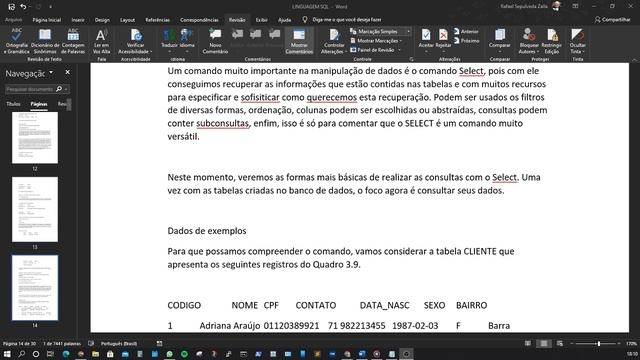Click the Compartilhar button
Screen dimensions: 640x360
612,20
